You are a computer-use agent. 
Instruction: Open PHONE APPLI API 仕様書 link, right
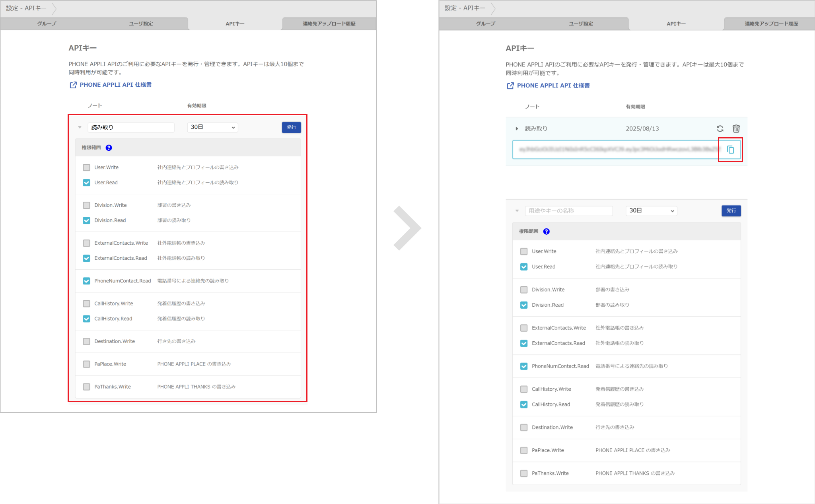pos(553,86)
